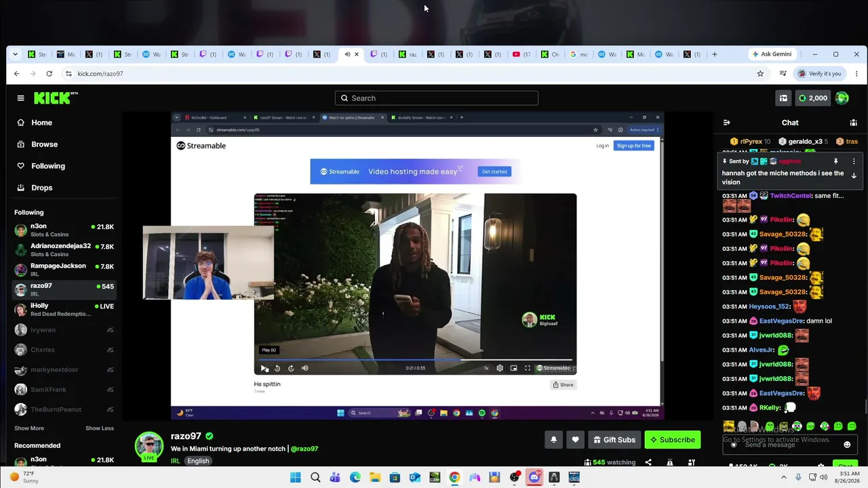The width and height of the screenshot is (868, 488).
Task: Seek on the Streamable video progress bar
Action: pyautogui.click(x=415, y=359)
